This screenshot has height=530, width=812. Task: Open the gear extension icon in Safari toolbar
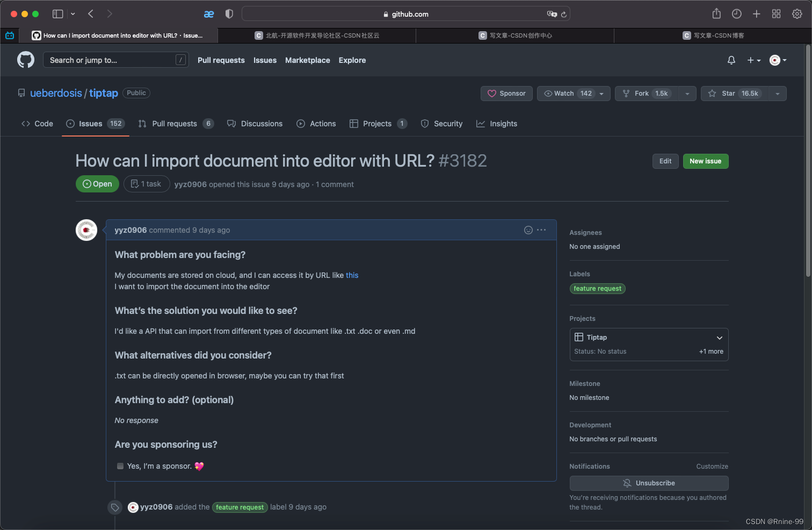(797, 14)
